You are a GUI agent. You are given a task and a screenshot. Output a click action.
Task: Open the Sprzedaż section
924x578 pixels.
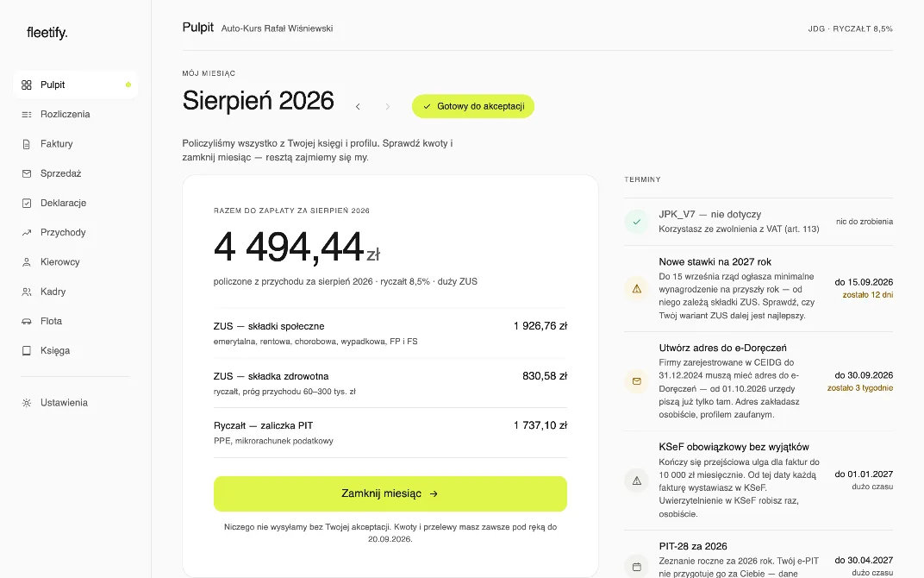click(76, 173)
